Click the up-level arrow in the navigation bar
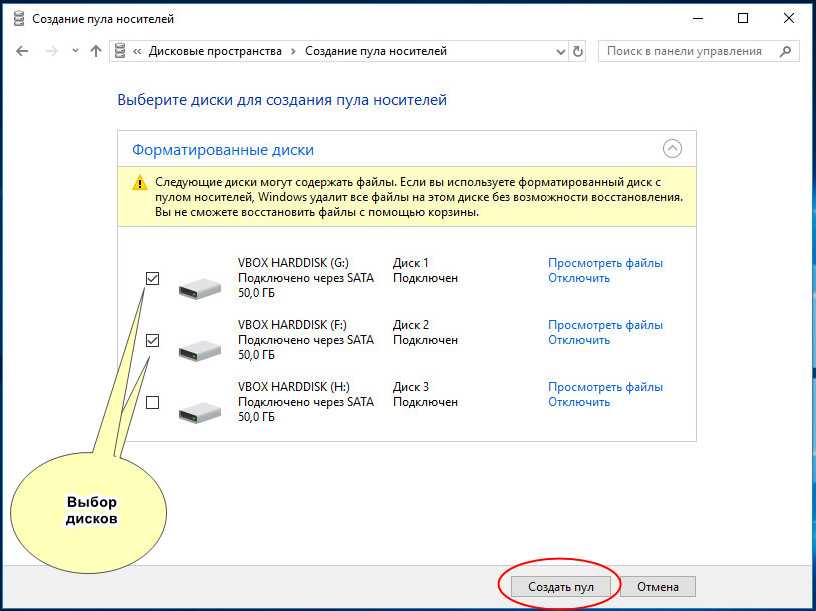This screenshot has height=611, width=816. pos(96,51)
